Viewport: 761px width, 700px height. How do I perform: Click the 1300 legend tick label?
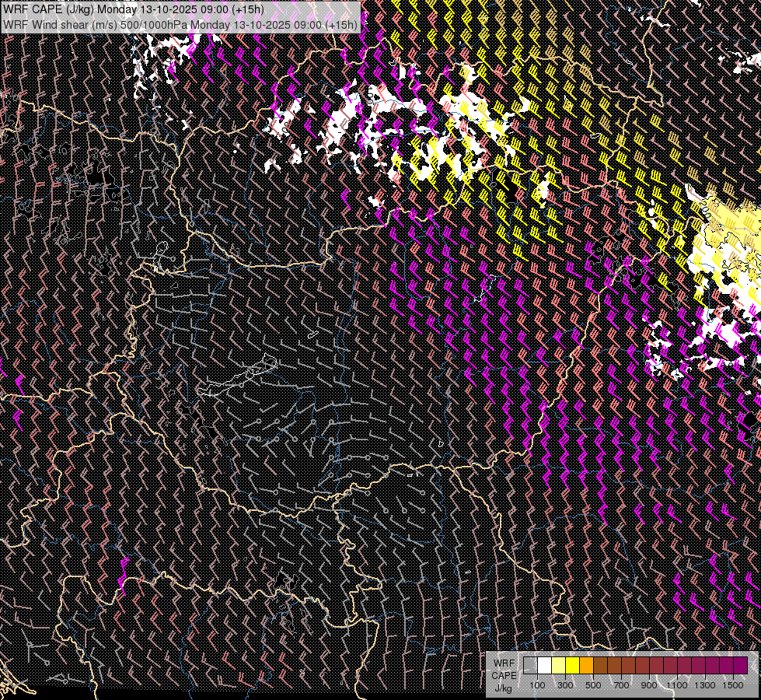(x=705, y=685)
